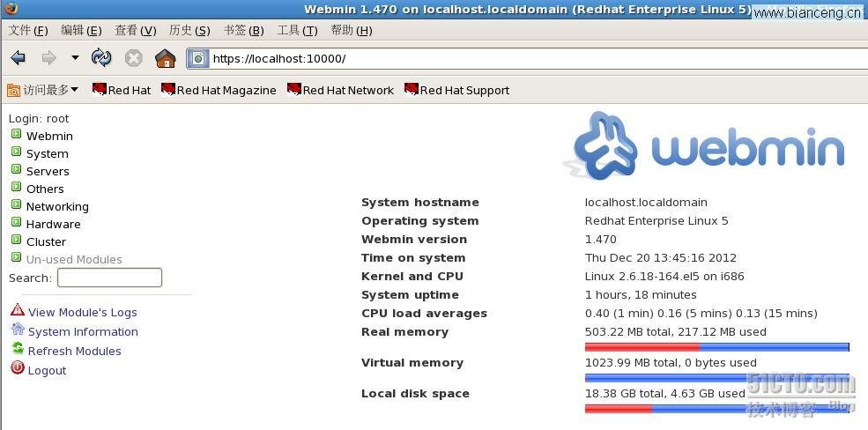Open the 编辑 (E) menu
Screen dimensions: 868x430
81,30
